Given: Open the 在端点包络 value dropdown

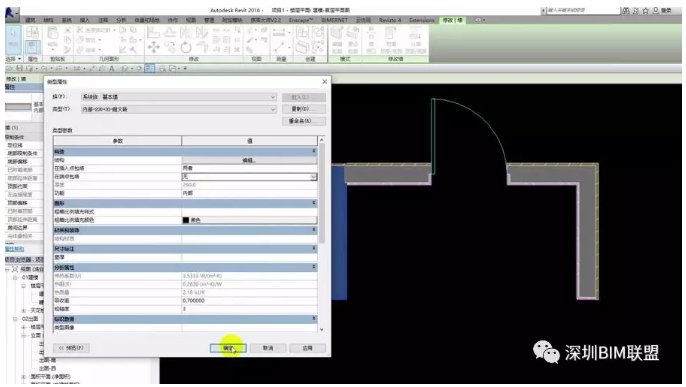Looking at the screenshot, I should coord(313,177).
